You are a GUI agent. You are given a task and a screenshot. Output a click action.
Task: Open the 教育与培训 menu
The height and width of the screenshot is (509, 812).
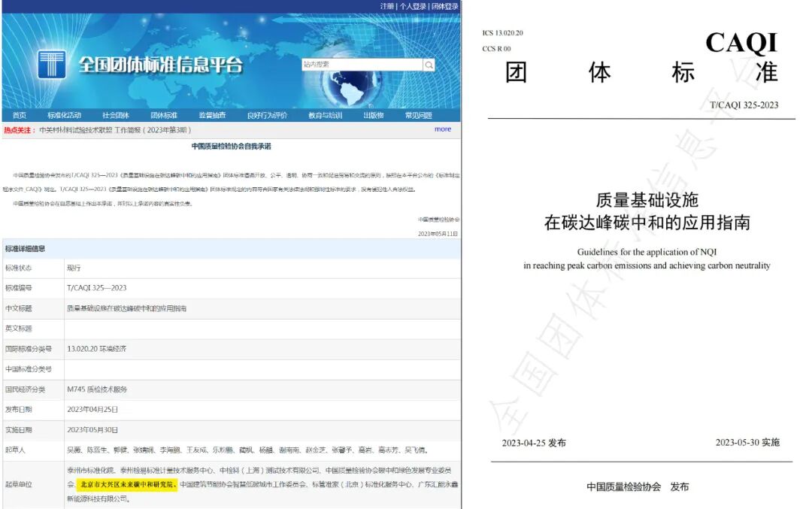click(324, 115)
